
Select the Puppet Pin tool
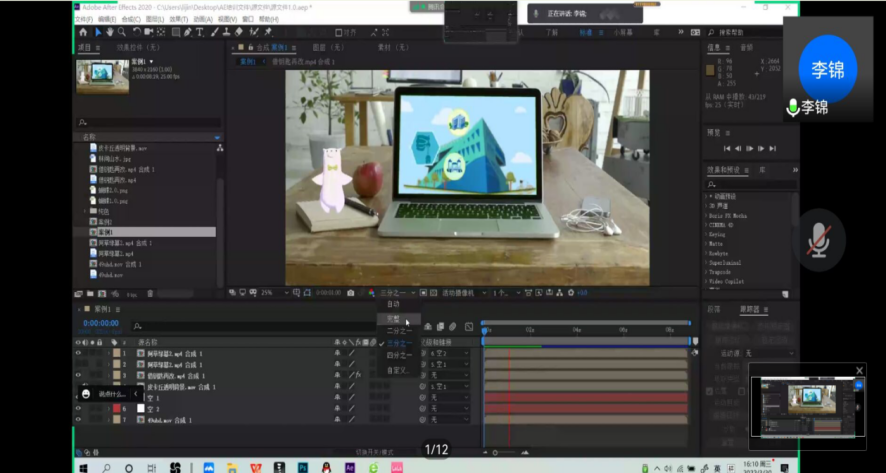pos(268,32)
